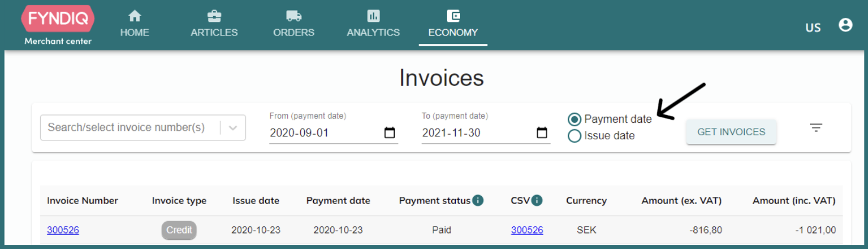This screenshot has height=249, width=868.
Task: Click the Issue date column header
Action: (256, 200)
